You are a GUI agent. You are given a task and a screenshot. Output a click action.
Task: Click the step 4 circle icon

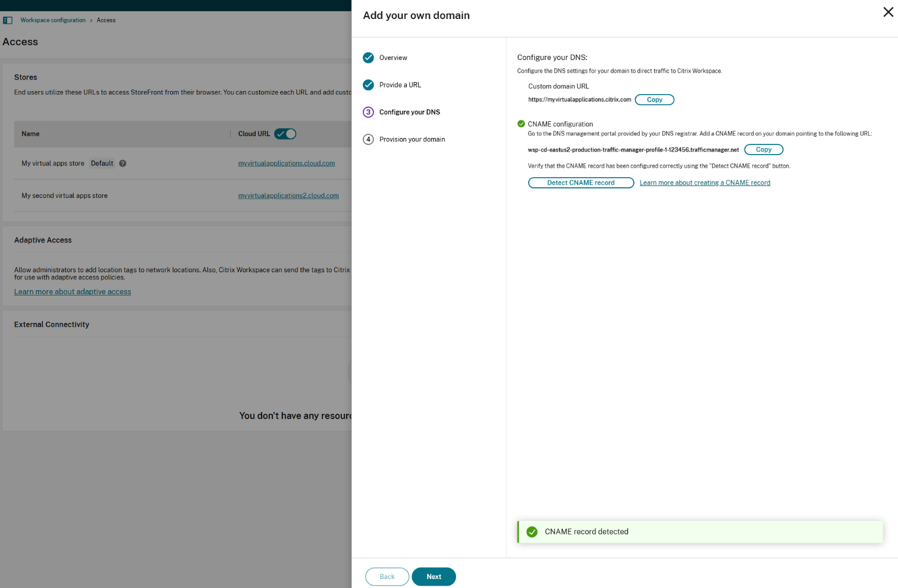368,140
